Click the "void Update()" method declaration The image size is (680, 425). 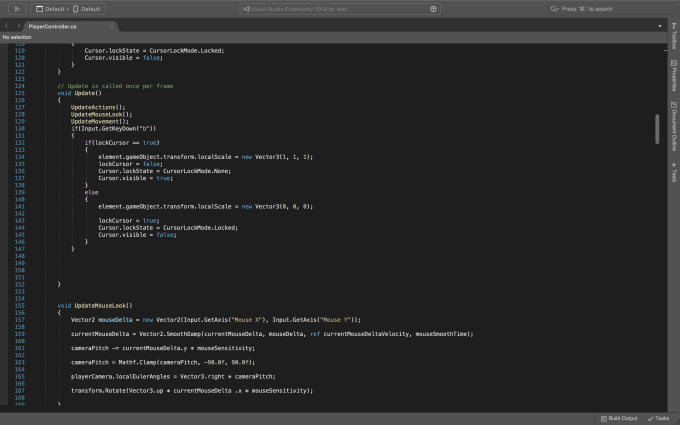click(x=79, y=93)
